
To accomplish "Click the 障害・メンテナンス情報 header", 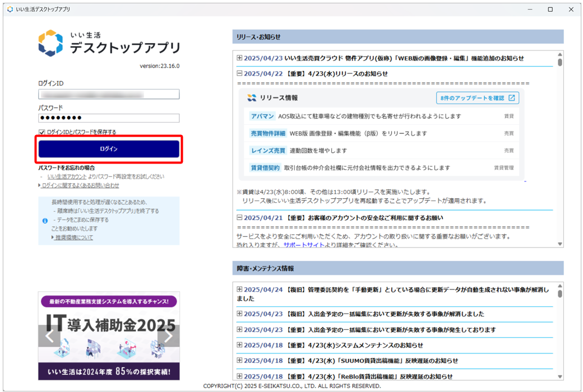I will [x=398, y=268].
